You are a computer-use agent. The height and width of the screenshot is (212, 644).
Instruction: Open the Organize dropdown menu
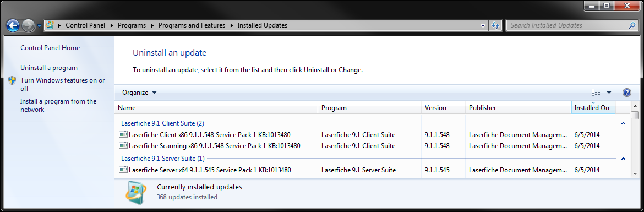[139, 93]
